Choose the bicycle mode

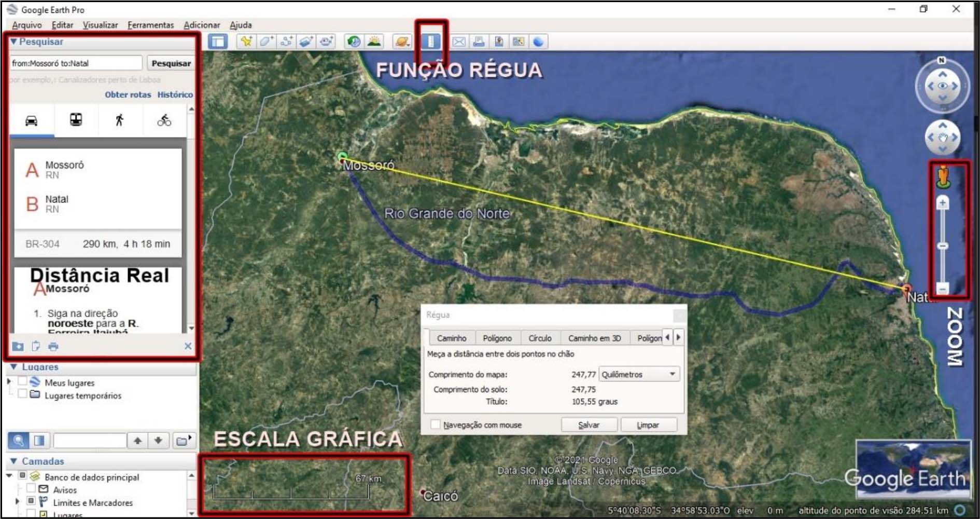tap(164, 120)
